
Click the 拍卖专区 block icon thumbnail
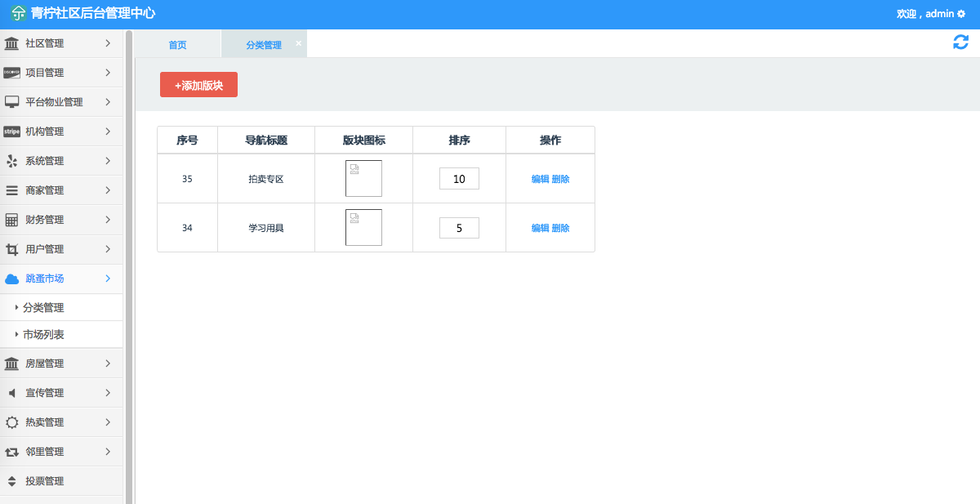pyautogui.click(x=363, y=178)
